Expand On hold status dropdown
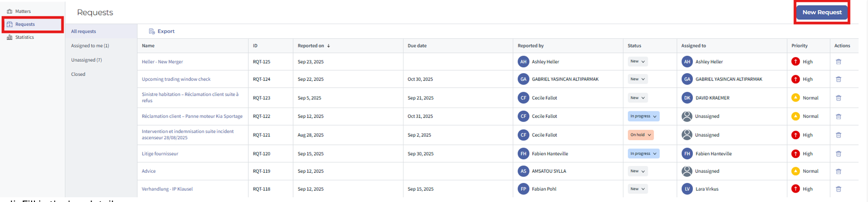 tap(640, 135)
